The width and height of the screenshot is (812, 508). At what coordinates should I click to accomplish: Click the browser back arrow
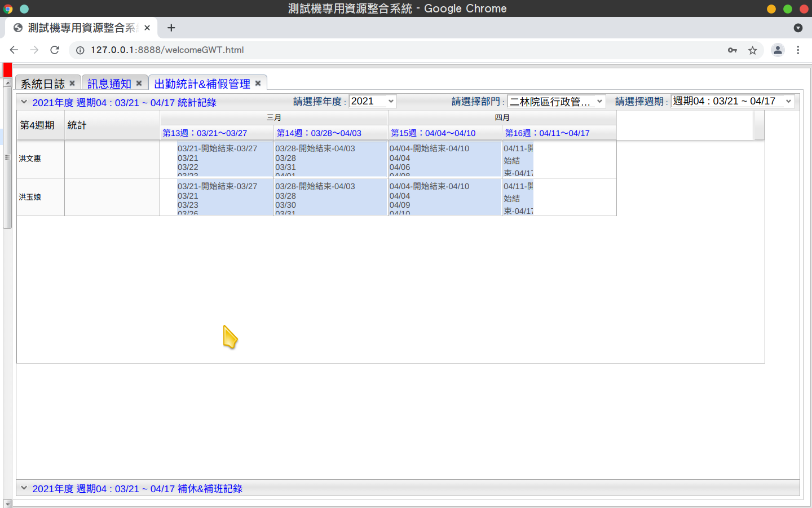tap(14, 50)
